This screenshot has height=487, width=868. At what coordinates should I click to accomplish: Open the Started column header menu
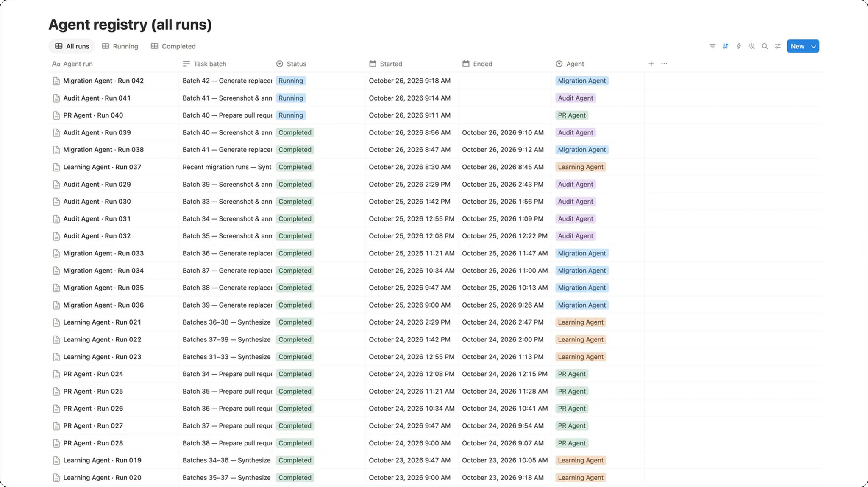[386, 64]
